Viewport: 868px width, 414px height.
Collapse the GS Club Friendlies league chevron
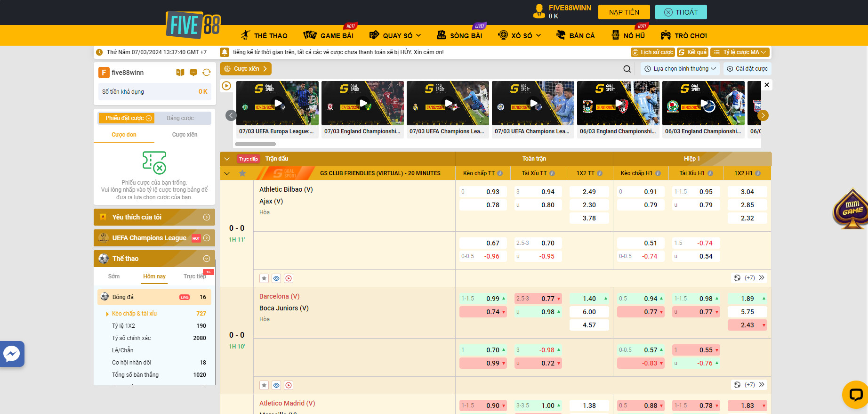click(x=227, y=173)
